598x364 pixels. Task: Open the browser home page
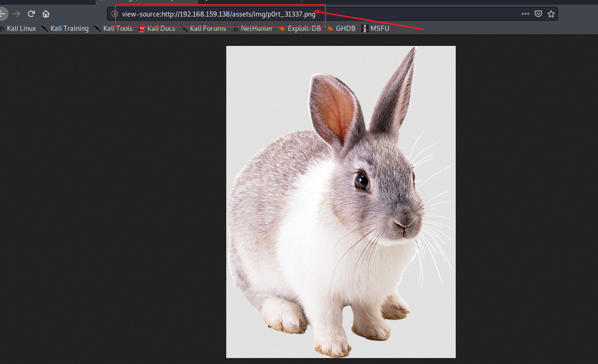[x=46, y=14]
